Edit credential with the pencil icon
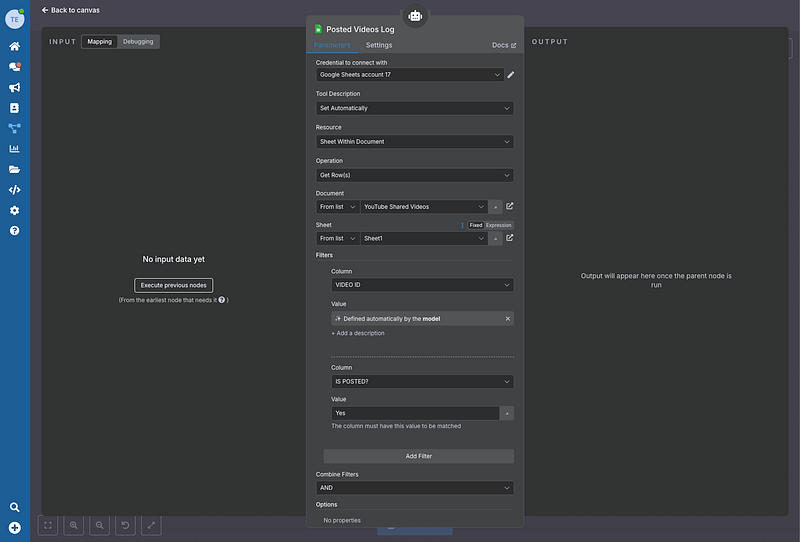The width and height of the screenshot is (800, 542). (x=510, y=74)
